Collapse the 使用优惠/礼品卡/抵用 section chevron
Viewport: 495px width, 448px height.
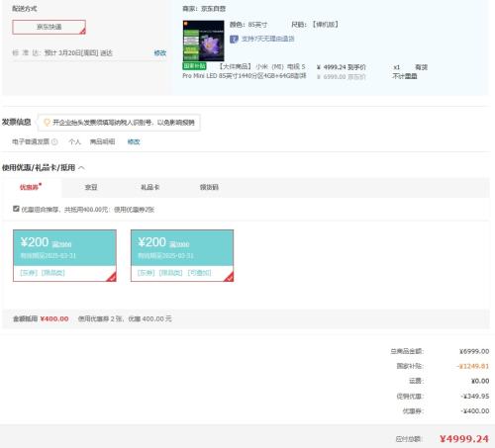click(81, 168)
